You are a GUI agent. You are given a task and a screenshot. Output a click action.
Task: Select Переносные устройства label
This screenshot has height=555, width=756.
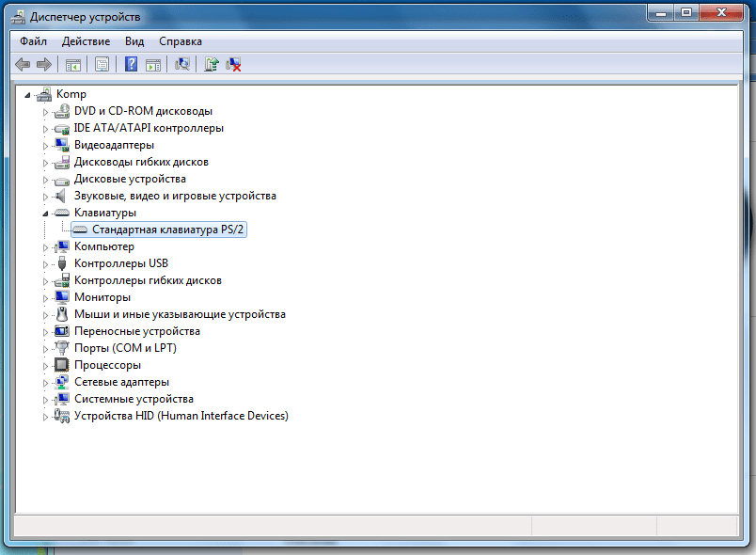tap(137, 331)
